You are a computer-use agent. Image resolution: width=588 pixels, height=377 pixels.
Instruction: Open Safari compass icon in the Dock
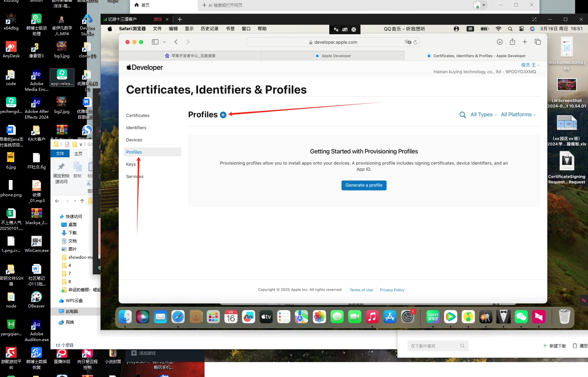point(178,317)
